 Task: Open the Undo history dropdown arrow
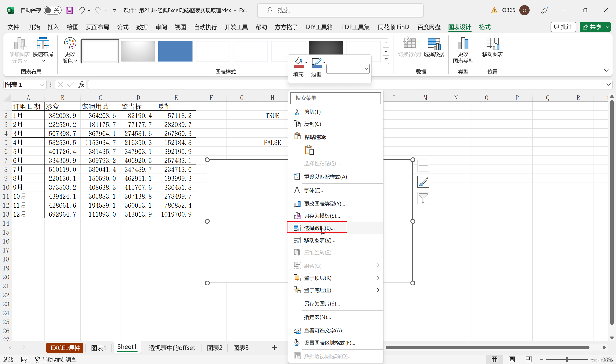89,10
